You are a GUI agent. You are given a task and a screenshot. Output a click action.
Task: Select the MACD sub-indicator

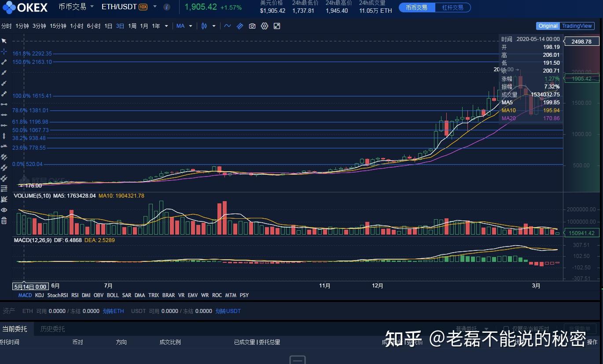pyautogui.click(x=25, y=295)
